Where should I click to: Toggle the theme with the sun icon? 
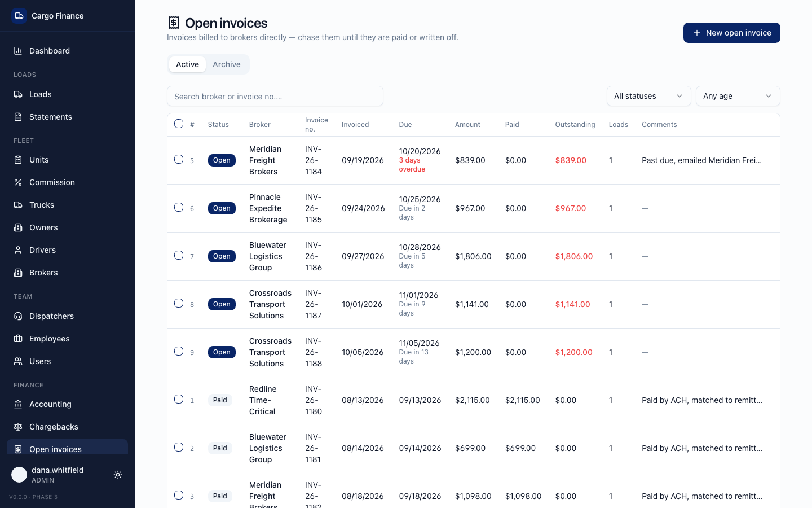[x=118, y=475]
